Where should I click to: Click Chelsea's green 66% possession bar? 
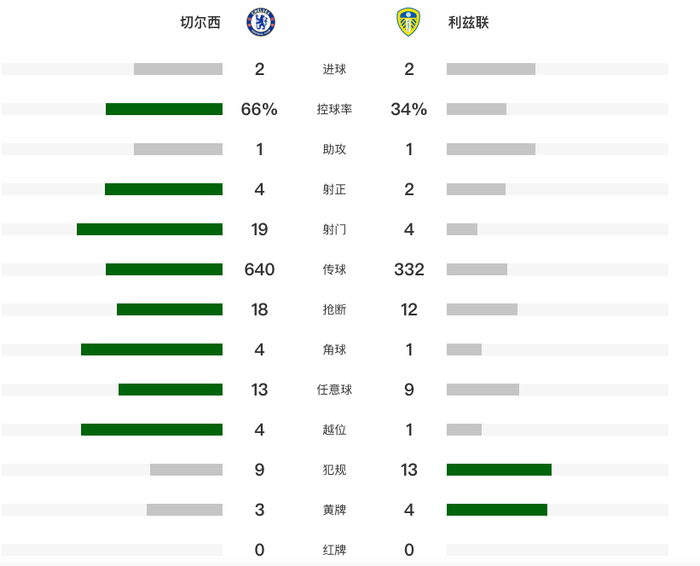click(x=164, y=109)
